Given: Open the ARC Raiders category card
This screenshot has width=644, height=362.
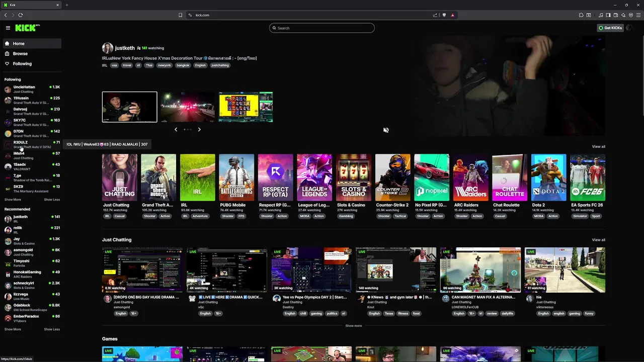Looking at the screenshot, I should (x=470, y=177).
